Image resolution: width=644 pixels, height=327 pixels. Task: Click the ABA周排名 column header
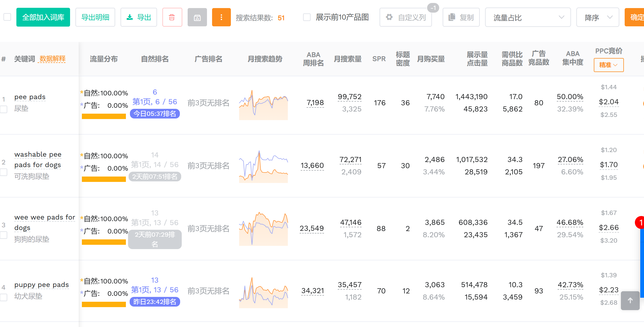313,59
